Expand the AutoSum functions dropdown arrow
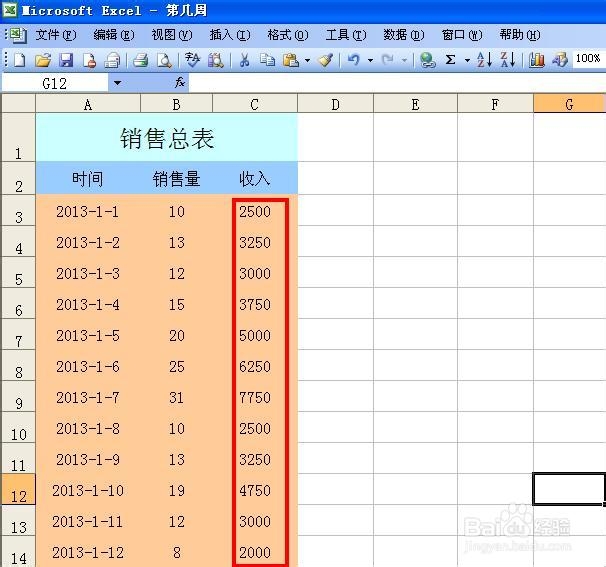Viewport: 606px width, 567px height. (467, 60)
